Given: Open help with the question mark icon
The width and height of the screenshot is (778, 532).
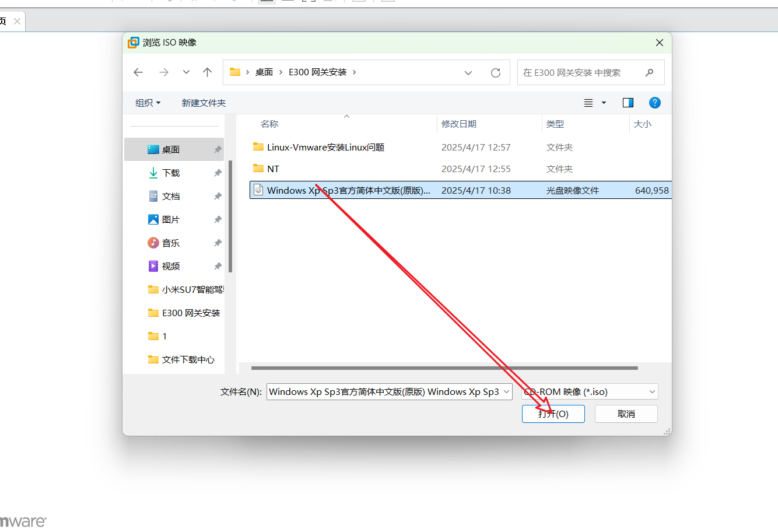Looking at the screenshot, I should pyautogui.click(x=655, y=103).
